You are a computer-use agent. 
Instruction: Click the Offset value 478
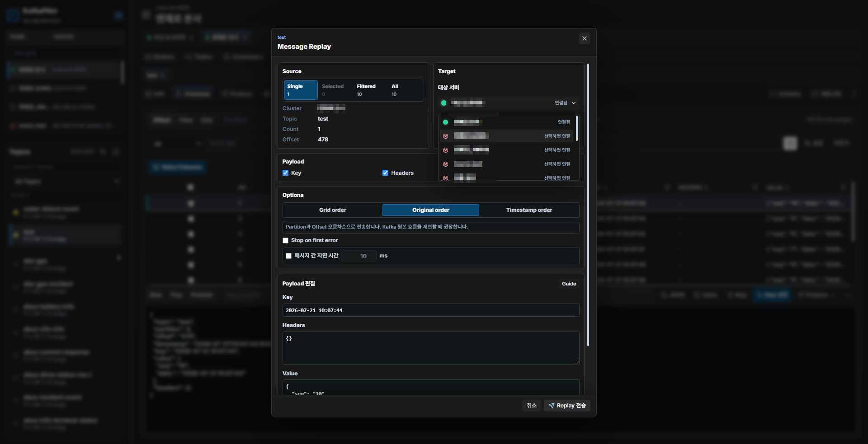(323, 140)
